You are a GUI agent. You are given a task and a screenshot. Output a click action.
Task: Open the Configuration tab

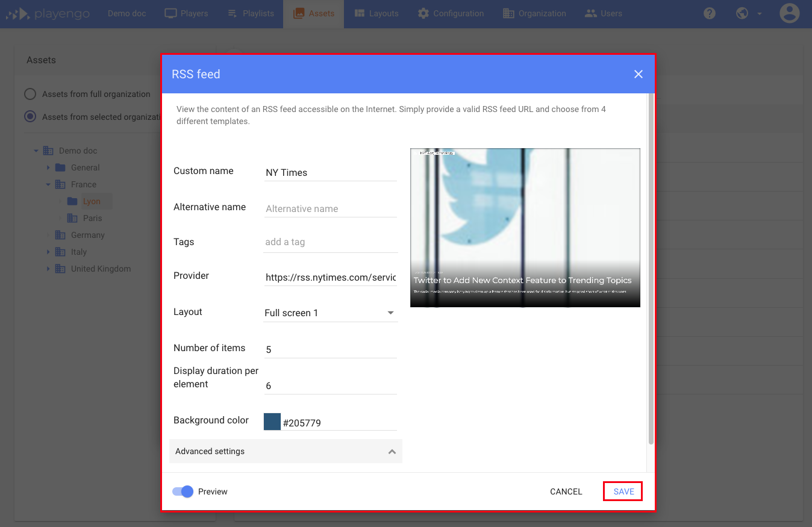451,13
